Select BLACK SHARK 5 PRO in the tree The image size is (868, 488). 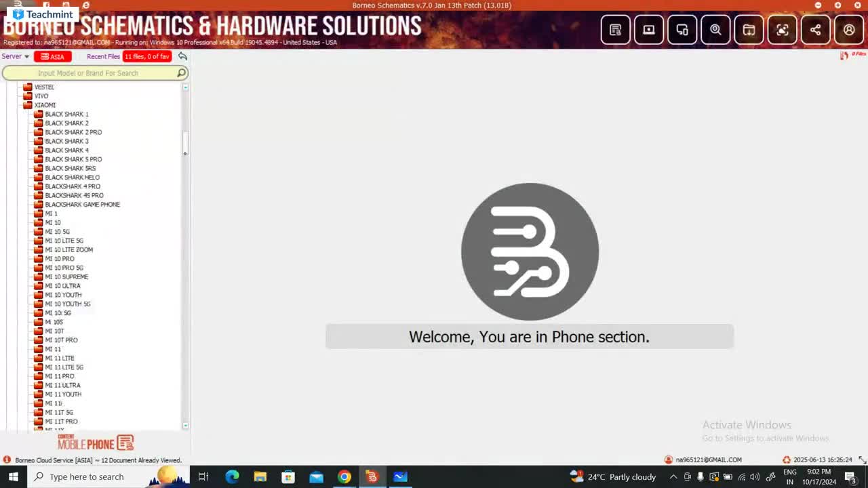tap(73, 159)
